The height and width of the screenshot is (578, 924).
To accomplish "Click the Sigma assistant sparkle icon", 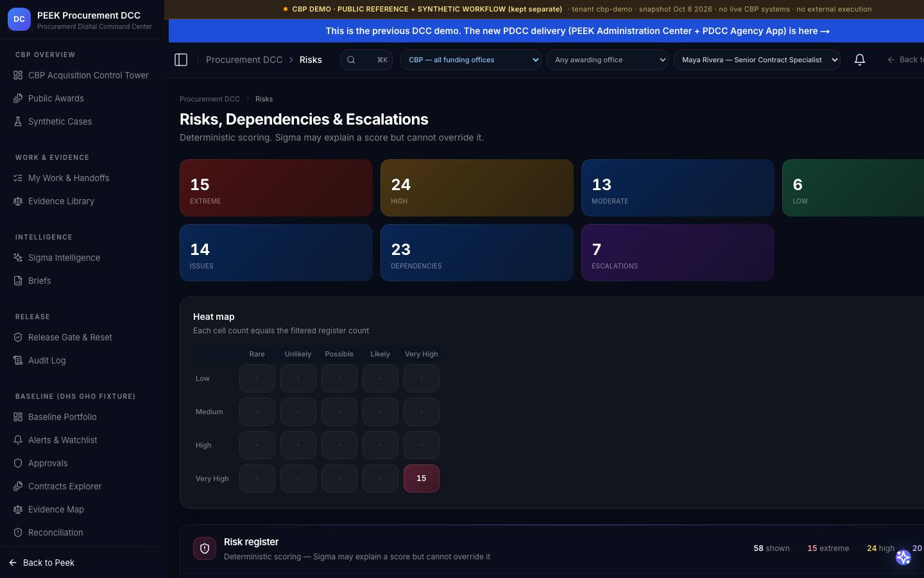I will click(903, 557).
